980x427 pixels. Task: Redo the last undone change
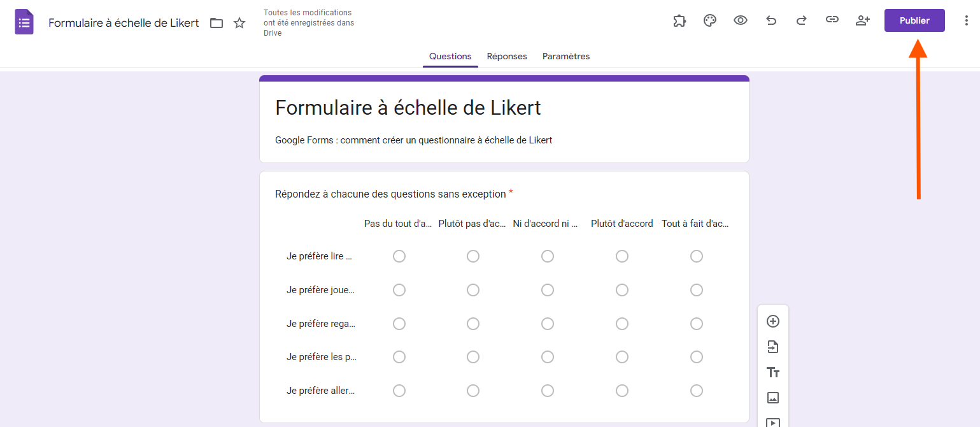pyautogui.click(x=802, y=20)
